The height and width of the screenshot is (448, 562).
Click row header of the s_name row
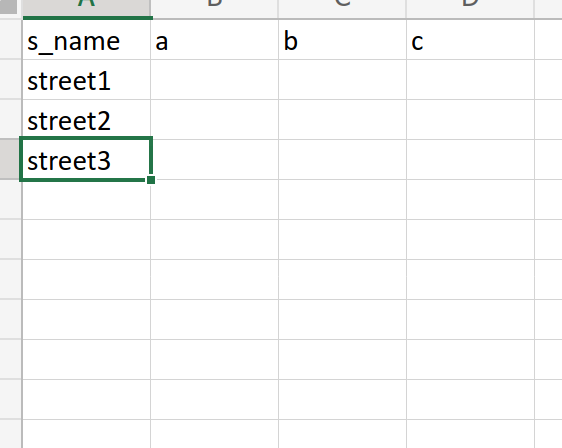(x=10, y=40)
